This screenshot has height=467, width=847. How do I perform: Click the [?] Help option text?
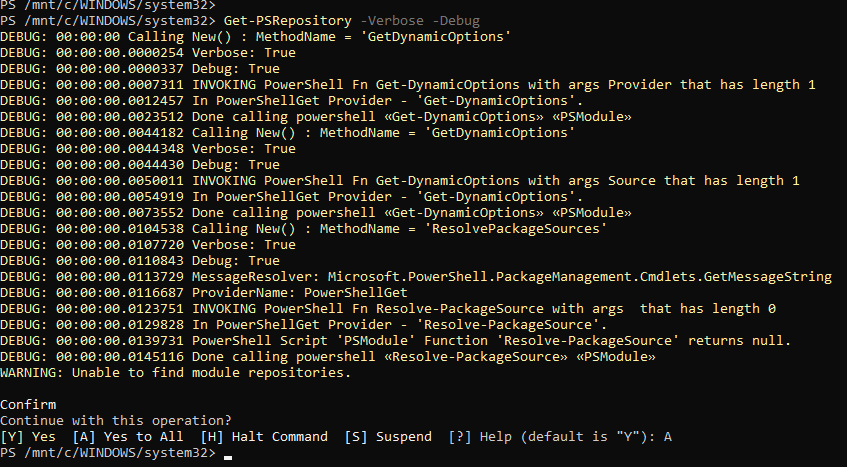coord(480,437)
